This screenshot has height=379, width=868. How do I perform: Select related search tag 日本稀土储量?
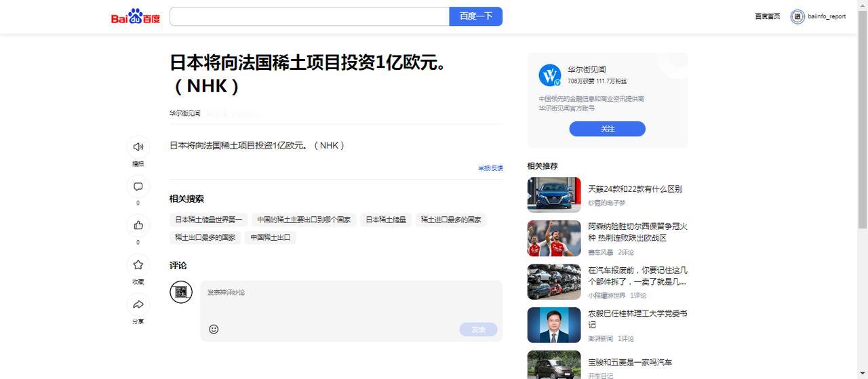pos(386,220)
